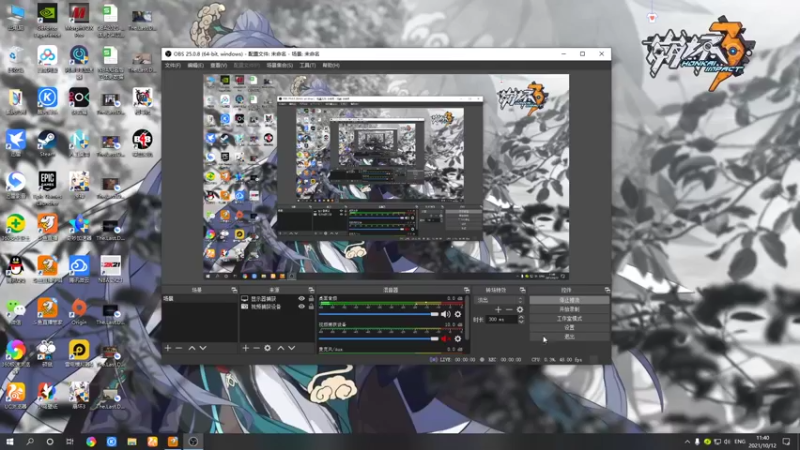Click the Start Recording button
This screenshot has width=800, height=450.
569,309
